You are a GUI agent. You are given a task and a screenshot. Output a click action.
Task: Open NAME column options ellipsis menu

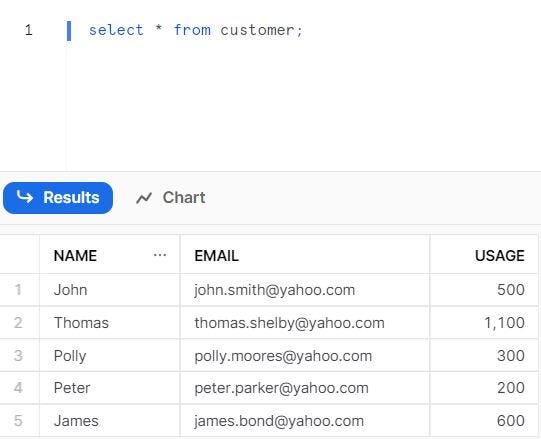click(x=160, y=255)
